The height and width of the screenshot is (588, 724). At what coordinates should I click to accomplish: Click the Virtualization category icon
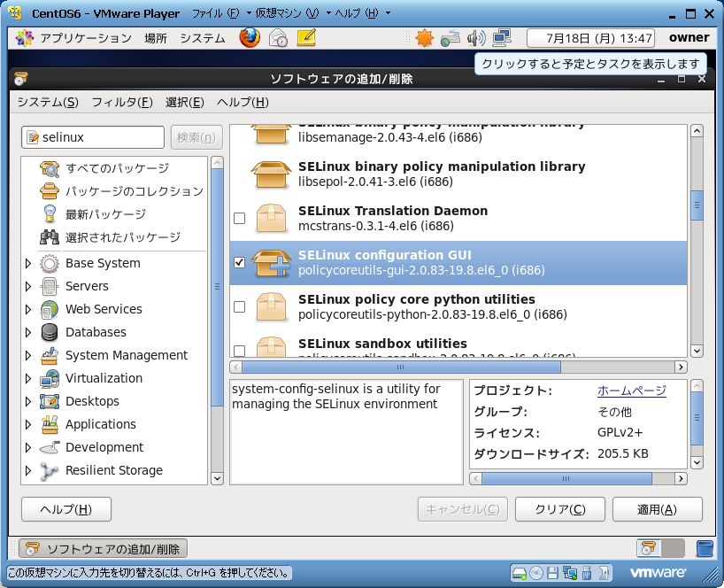coord(50,379)
